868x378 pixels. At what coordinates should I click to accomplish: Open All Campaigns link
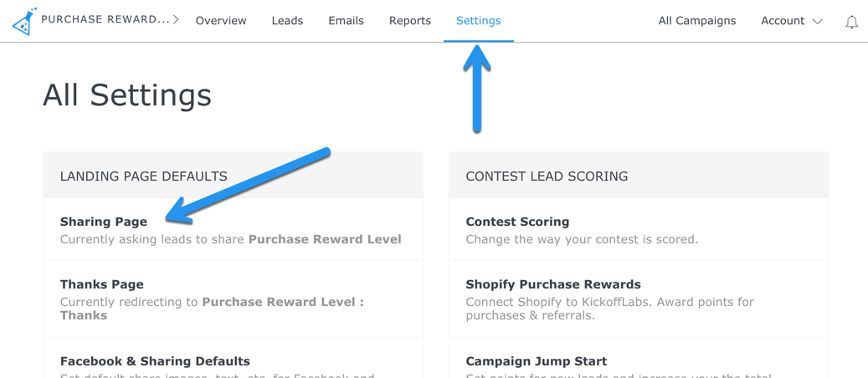[696, 21]
